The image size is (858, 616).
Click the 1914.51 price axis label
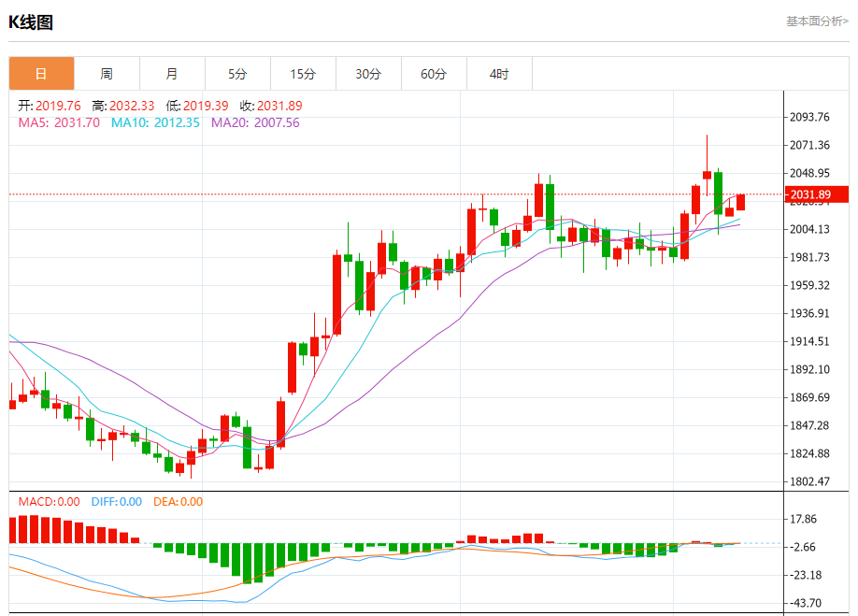click(809, 341)
